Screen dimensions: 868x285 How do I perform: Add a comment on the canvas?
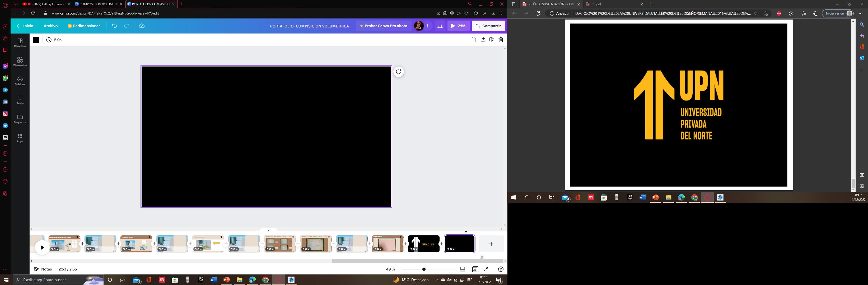click(x=399, y=72)
